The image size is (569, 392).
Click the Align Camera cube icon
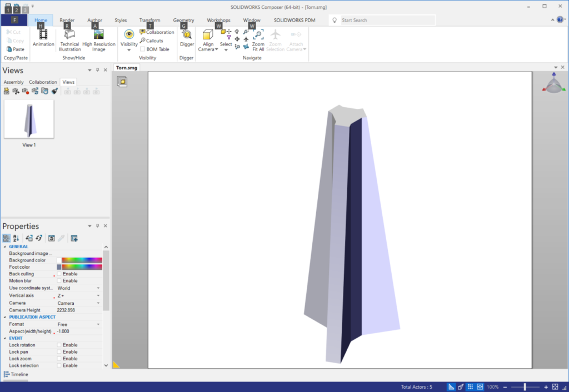[208, 36]
